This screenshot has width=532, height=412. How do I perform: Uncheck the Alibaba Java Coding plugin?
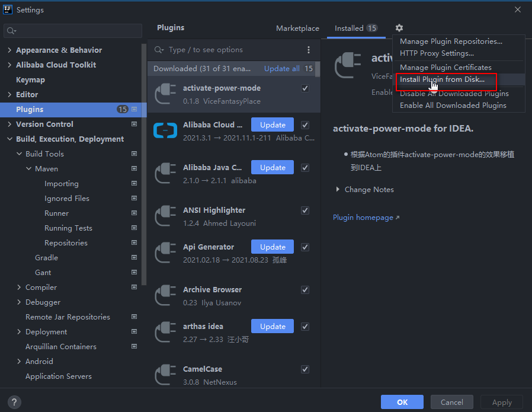(305, 168)
